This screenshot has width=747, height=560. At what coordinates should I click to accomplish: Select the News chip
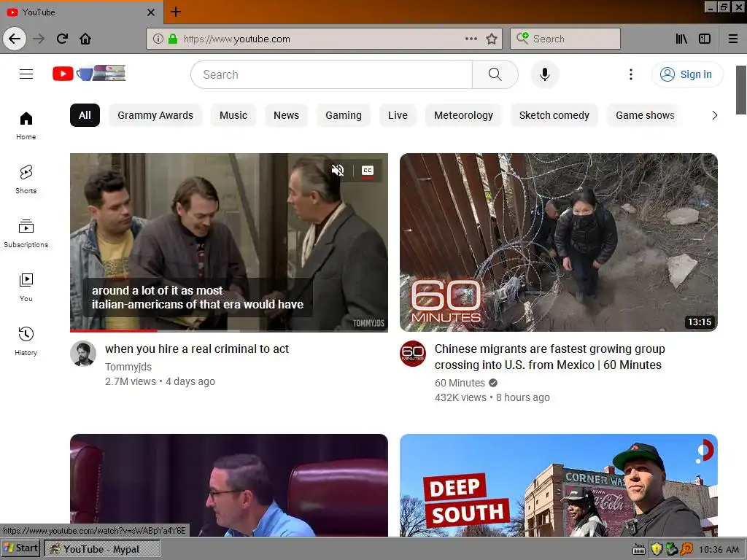click(286, 115)
